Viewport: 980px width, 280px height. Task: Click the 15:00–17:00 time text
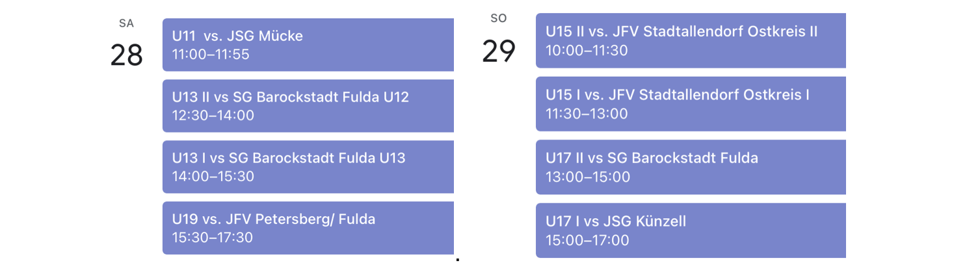click(587, 240)
